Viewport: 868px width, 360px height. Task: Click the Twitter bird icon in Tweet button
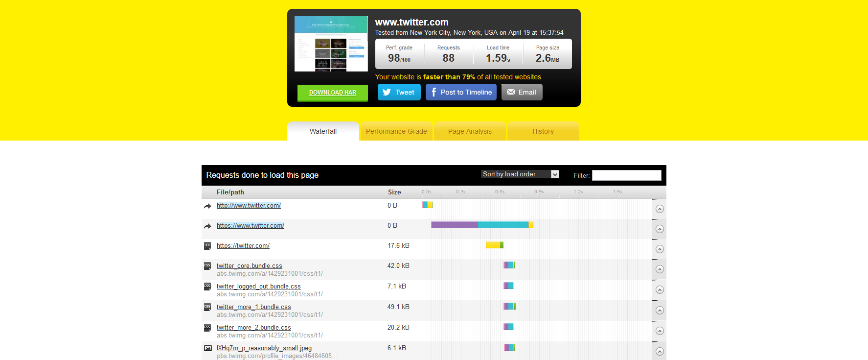[387, 92]
